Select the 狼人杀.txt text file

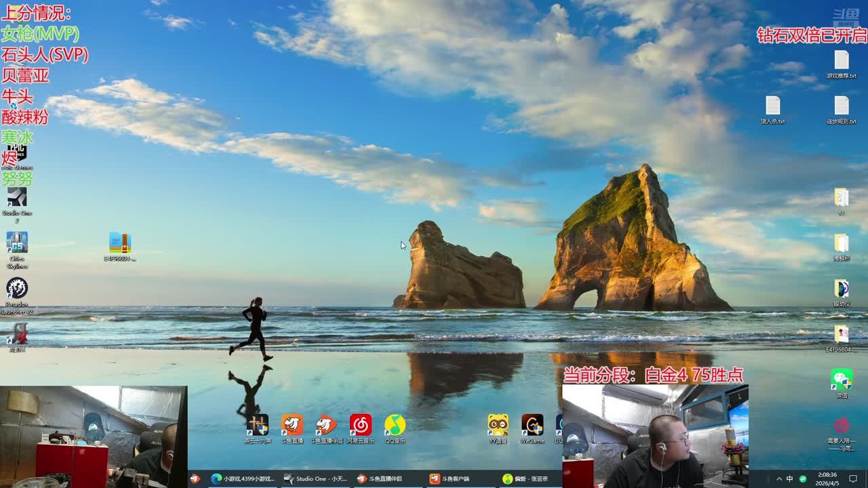click(773, 106)
